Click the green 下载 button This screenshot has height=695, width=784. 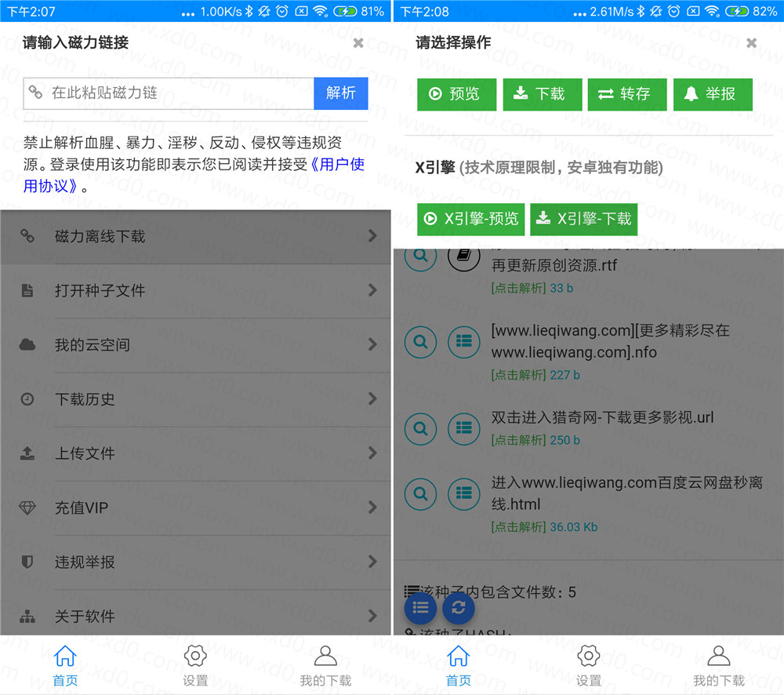click(542, 94)
